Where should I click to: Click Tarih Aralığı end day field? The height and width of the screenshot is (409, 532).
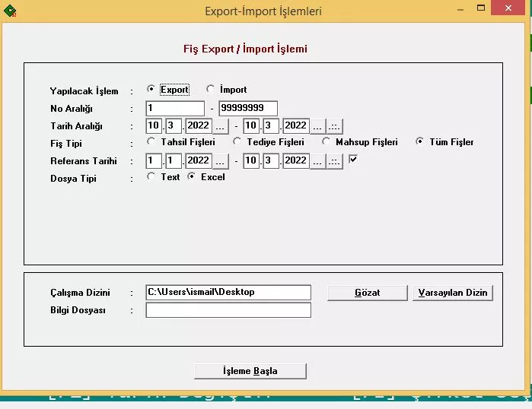[251, 125]
